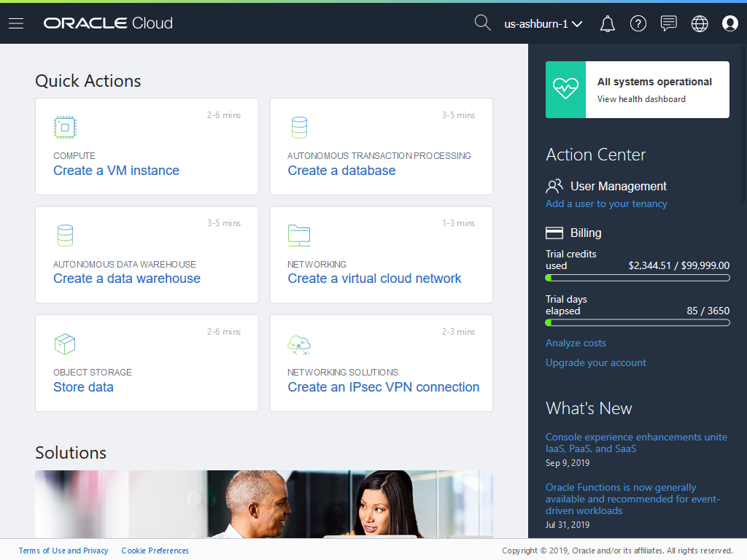The width and height of the screenshot is (747, 560).
Task: Click Create a VM instance link
Action: click(x=116, y=171)
